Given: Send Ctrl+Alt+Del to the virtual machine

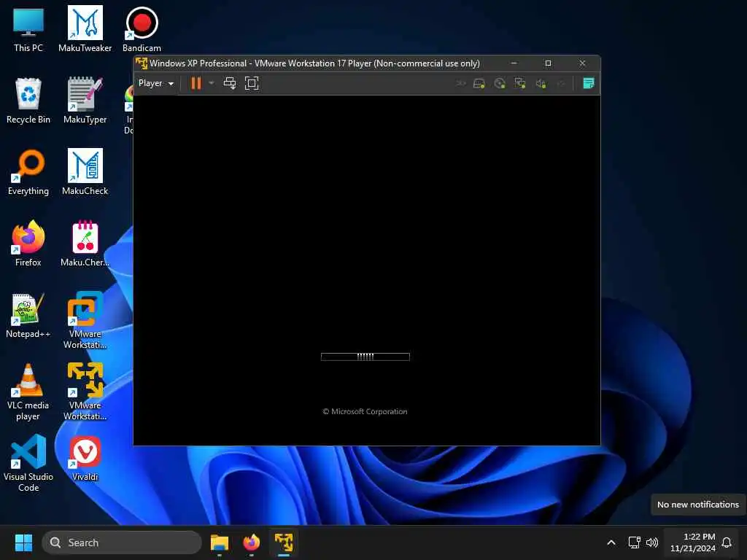Looking at the screenshot, I should (x=230, y=83).
